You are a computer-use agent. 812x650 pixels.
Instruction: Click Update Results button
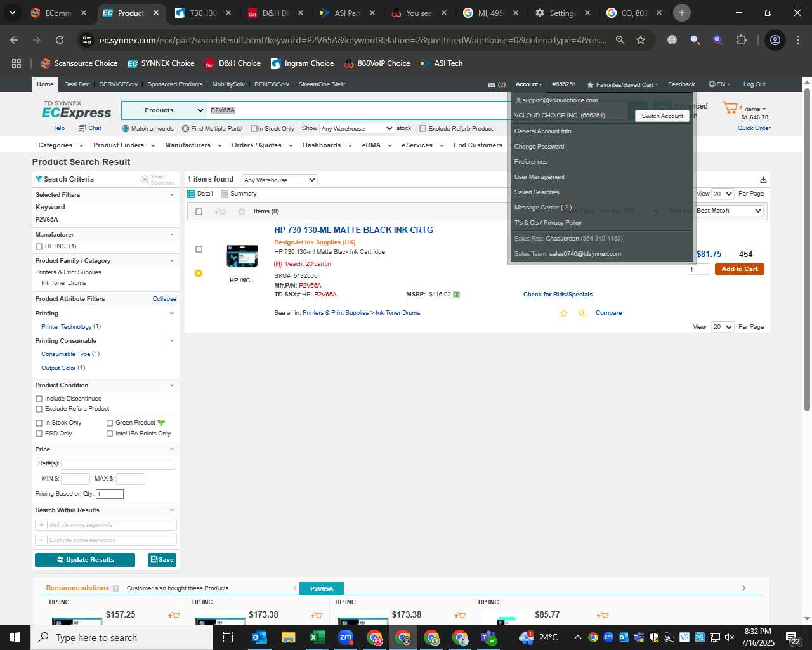[x=85, y=560]
